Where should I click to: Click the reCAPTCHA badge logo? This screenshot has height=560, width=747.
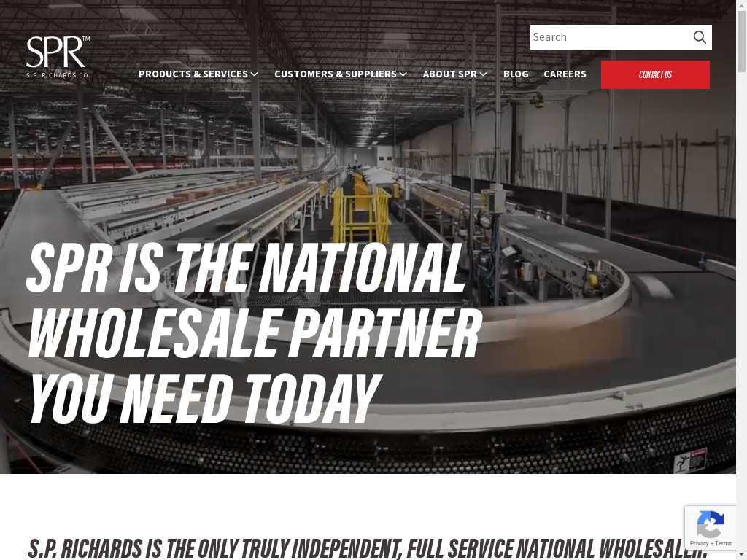[x=710, y=523]
